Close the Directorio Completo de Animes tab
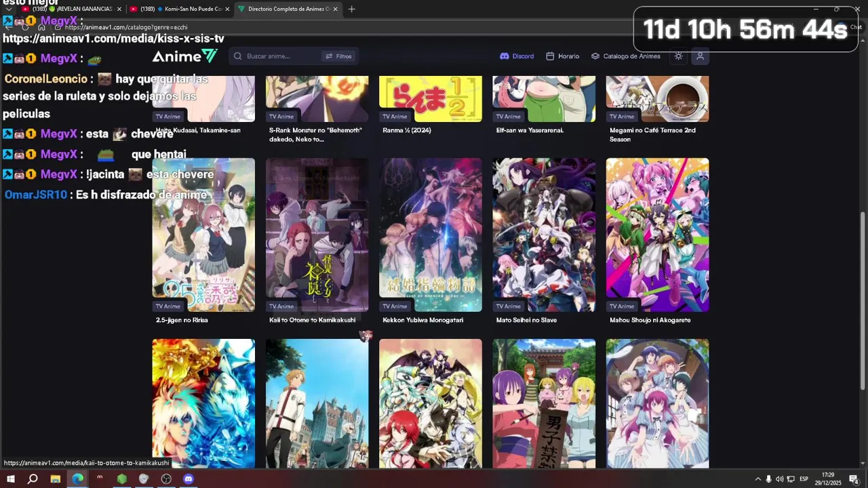Image resolution: width=868 pixels, height=488 pixels. pyautogui.click(x=336, y=9)
